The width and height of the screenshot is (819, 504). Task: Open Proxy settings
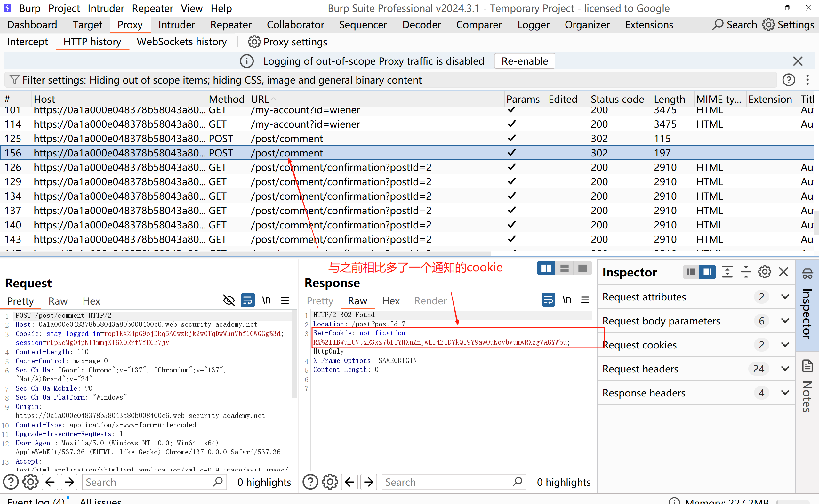pyautogui.click(x=287, y=42)
